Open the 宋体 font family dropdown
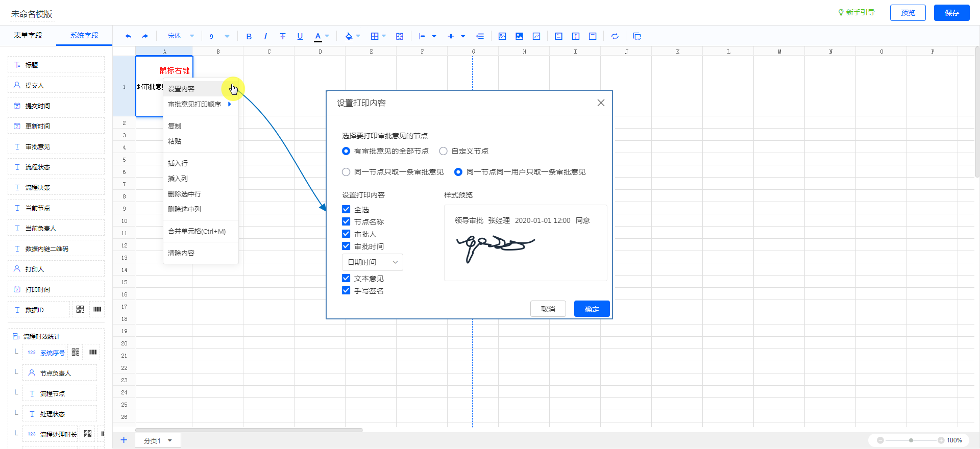 [181, 36]
